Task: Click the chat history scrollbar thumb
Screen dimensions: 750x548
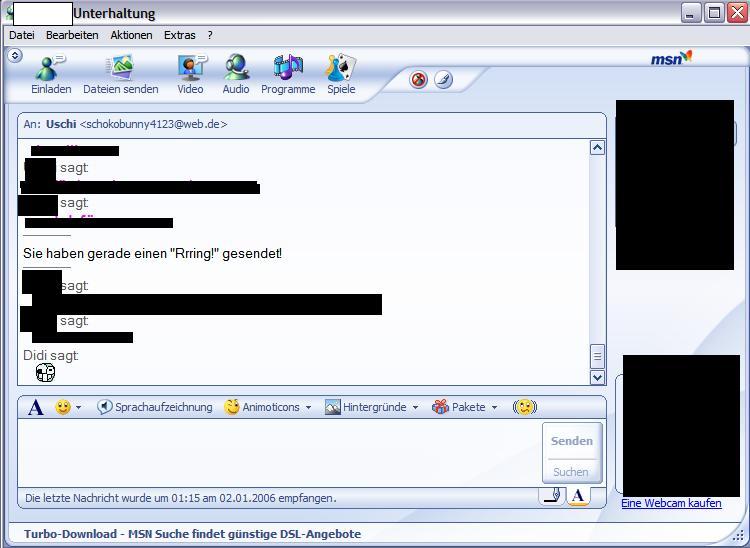Action: (x=597, y=356)
